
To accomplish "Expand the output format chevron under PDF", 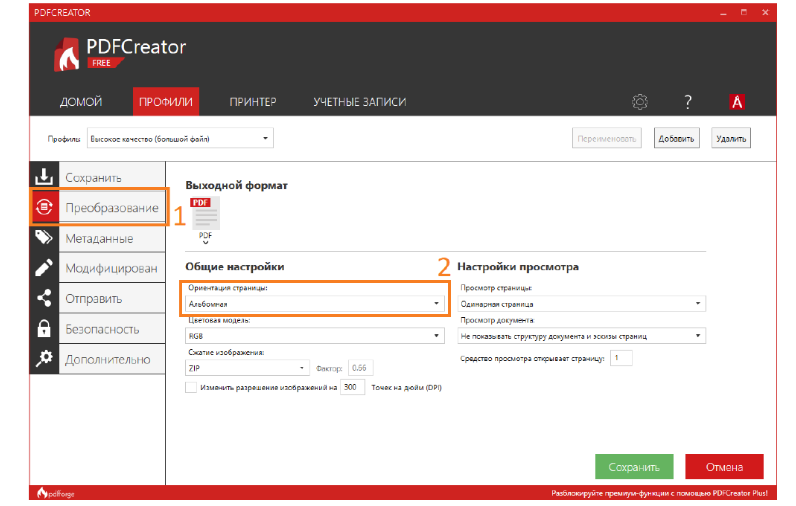I will (x=206, y=243).
